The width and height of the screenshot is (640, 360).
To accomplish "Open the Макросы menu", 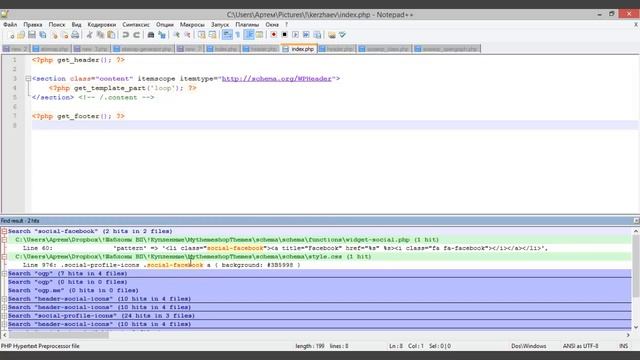I will pos(192,24).
